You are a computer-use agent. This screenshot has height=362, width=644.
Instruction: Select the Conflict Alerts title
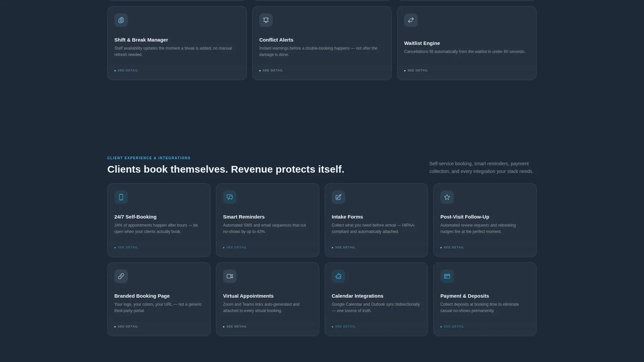pos(276,40)
